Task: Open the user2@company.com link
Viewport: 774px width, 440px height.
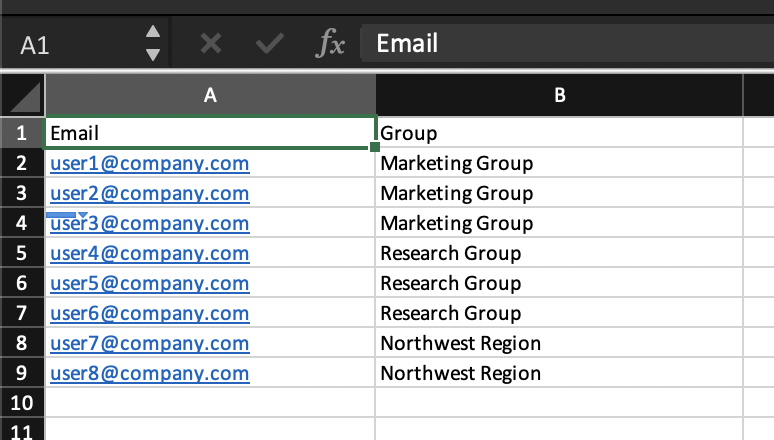Action: click(150, 194)
